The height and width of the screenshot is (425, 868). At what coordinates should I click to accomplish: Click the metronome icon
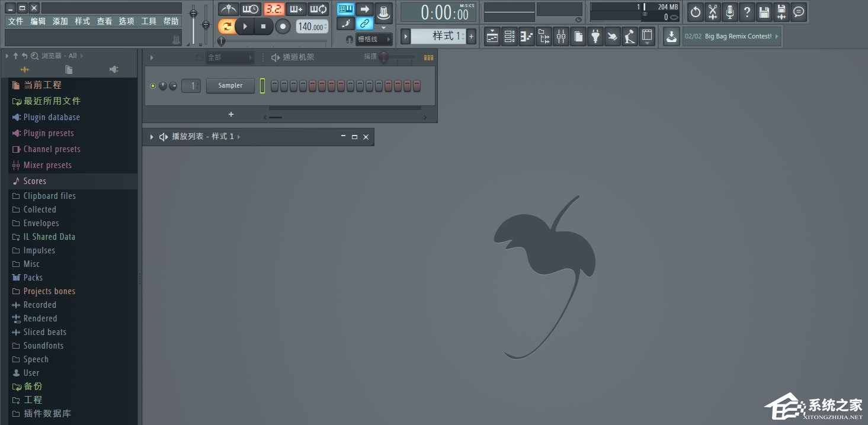229,9
